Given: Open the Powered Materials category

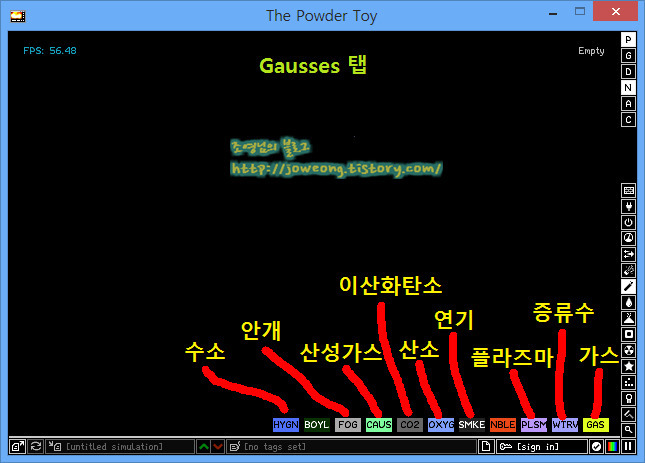Looking at the screenshot, I should [628, 222].
